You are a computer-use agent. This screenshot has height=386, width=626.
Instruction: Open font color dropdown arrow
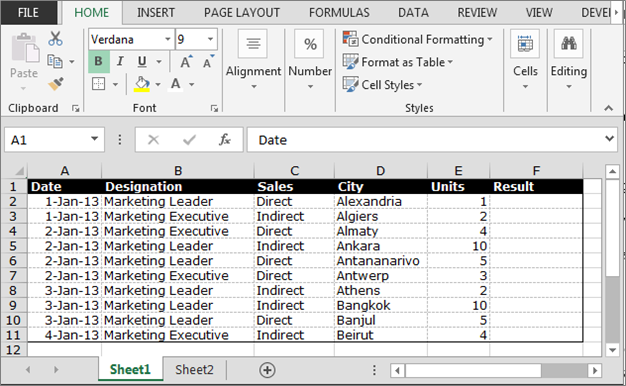tap(192, 84)
